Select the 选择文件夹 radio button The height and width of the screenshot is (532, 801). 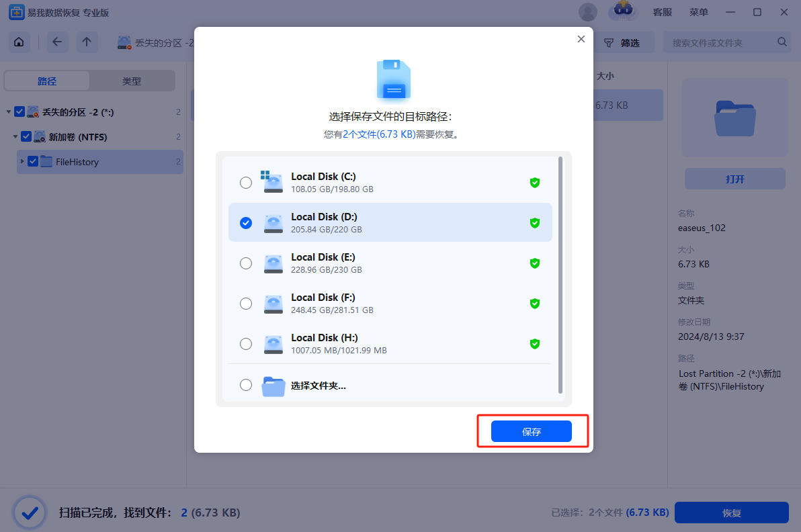pyautogui.click(x=246, y=385)
